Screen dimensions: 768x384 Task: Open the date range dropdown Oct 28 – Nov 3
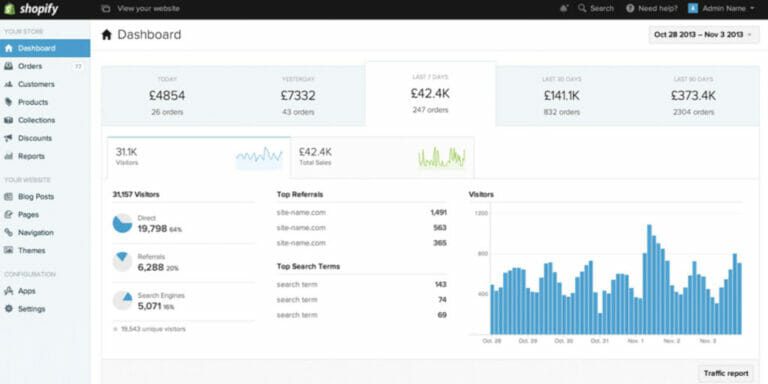click(x=704, y=35)
